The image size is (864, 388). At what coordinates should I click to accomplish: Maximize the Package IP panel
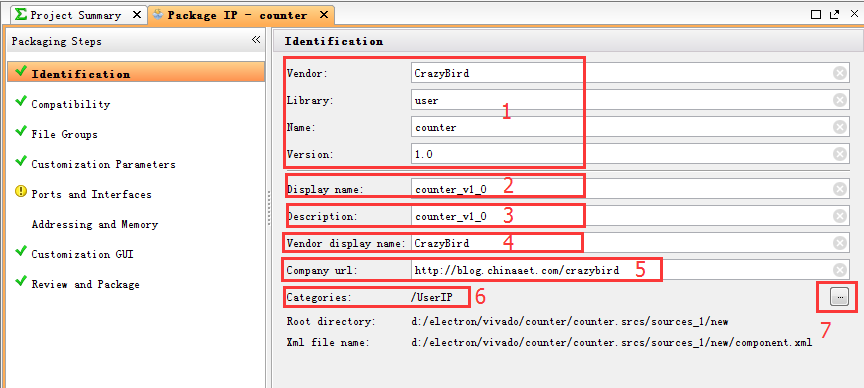[x=816, y=15]
